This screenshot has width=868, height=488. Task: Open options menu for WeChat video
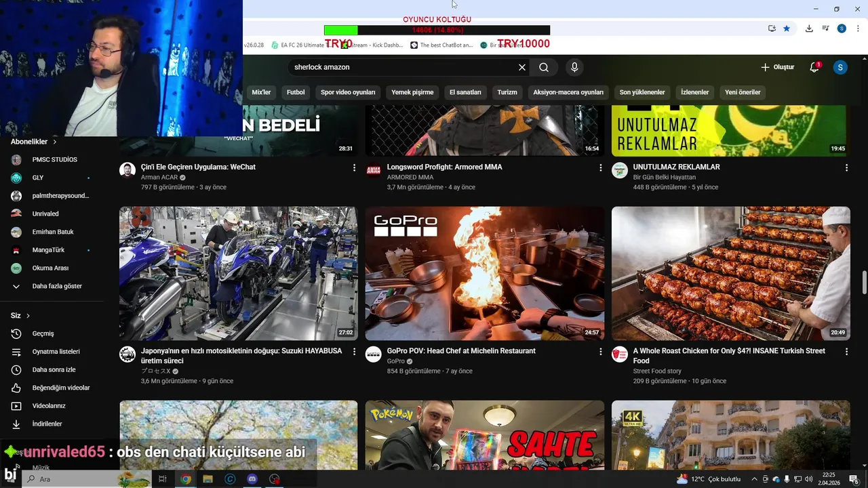click(x=354, y=167)
